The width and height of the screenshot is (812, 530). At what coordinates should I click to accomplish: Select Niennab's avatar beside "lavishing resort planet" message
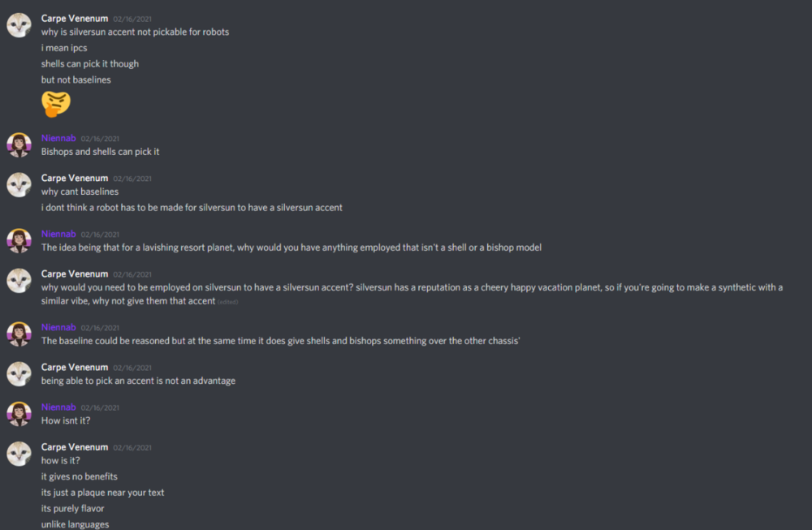point(19,241)
